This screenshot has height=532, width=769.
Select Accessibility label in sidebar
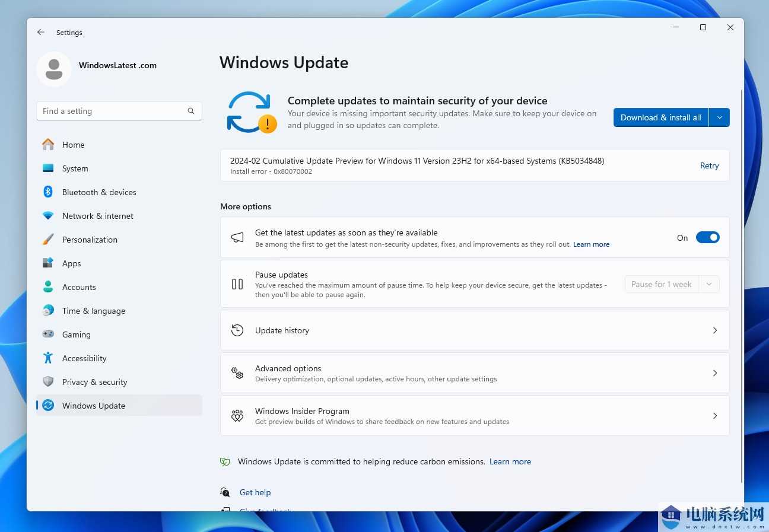click(84, 358)
